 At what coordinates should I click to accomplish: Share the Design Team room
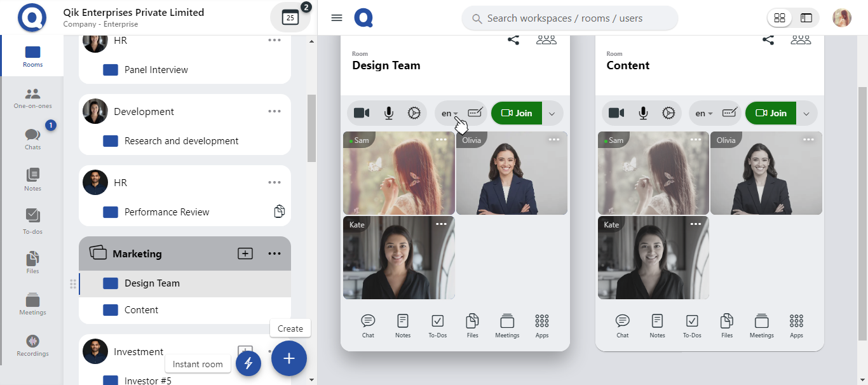(513, 40)
